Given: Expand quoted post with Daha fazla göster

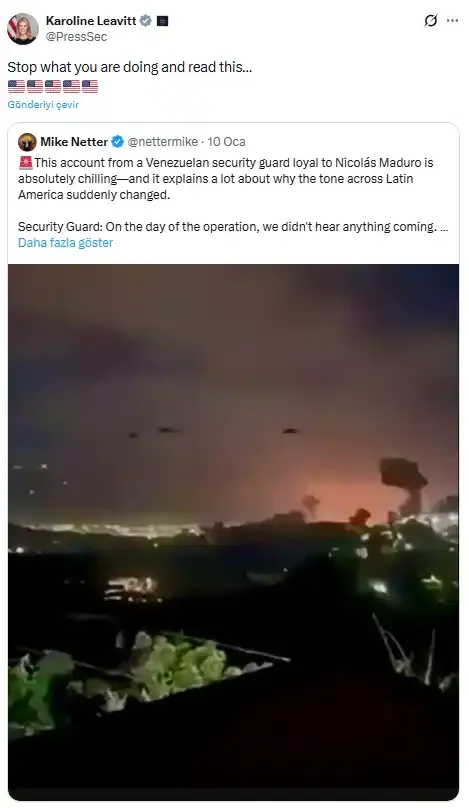Looking at the screenshot, I should click(x=65, y=243).
